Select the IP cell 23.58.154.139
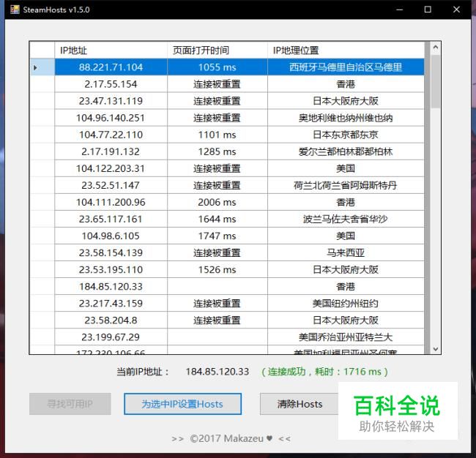476x458 pixels. pyautogui.click(x=111, y=252)
